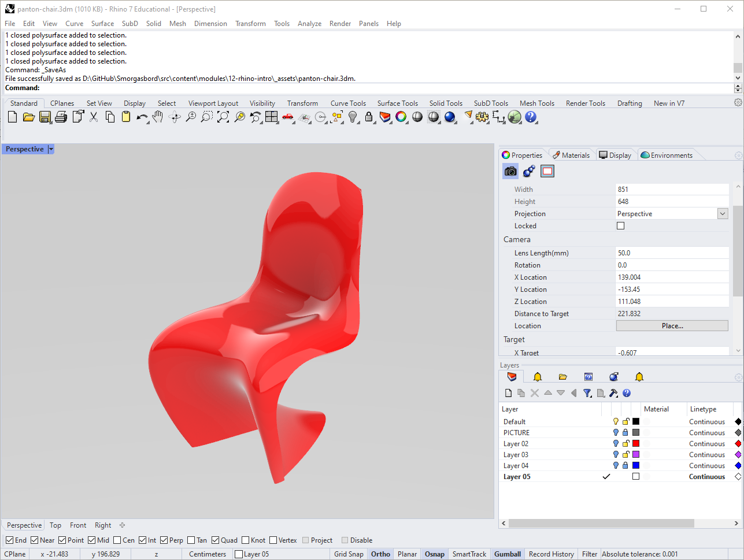744x560 pixels.
Task: Save the model with the floppy disk icon
Action: click(45, 117)
